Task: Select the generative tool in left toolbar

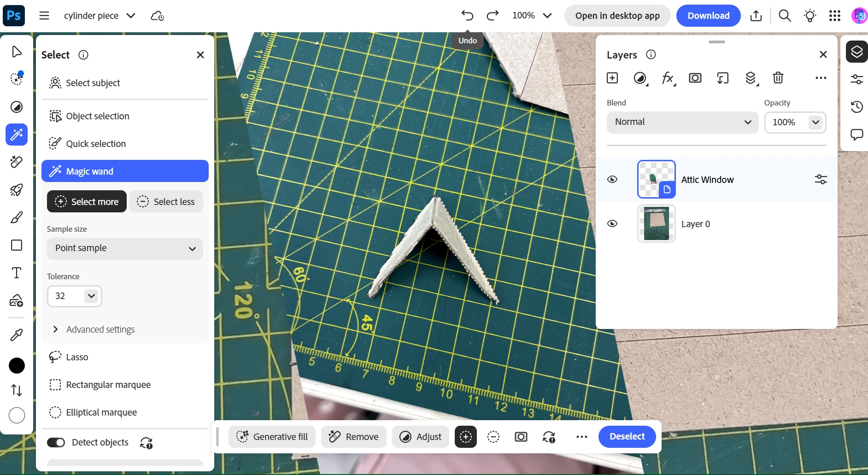Action: tap(17, 78)
